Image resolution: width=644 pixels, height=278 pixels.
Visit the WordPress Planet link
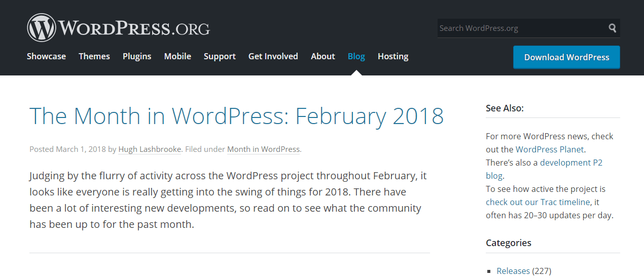(550, 149)
